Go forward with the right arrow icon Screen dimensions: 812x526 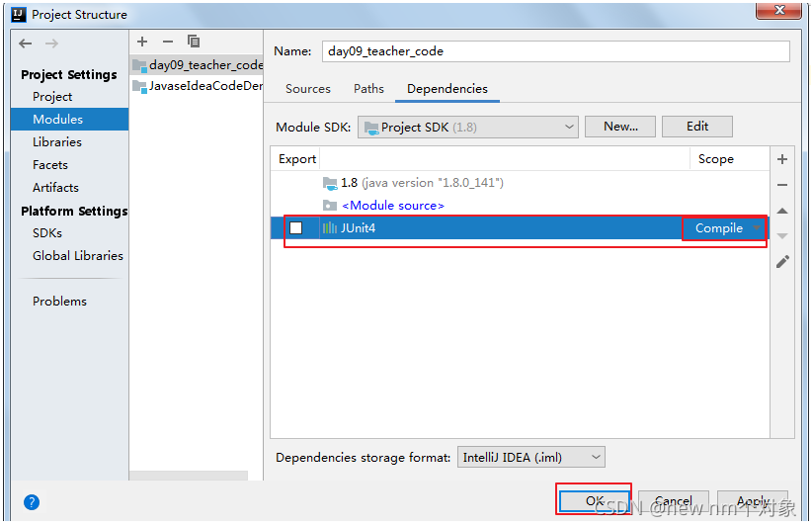[51, 44]
